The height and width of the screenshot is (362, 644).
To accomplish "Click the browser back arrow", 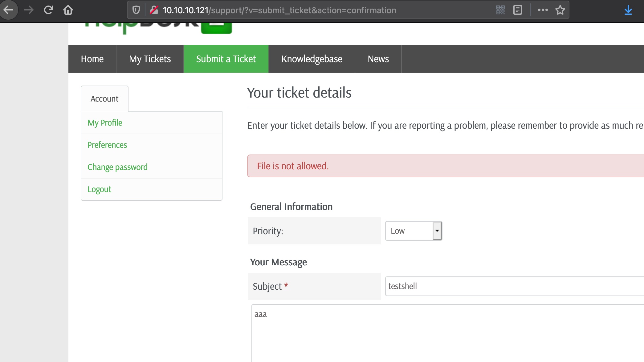I will pos(9,10).
